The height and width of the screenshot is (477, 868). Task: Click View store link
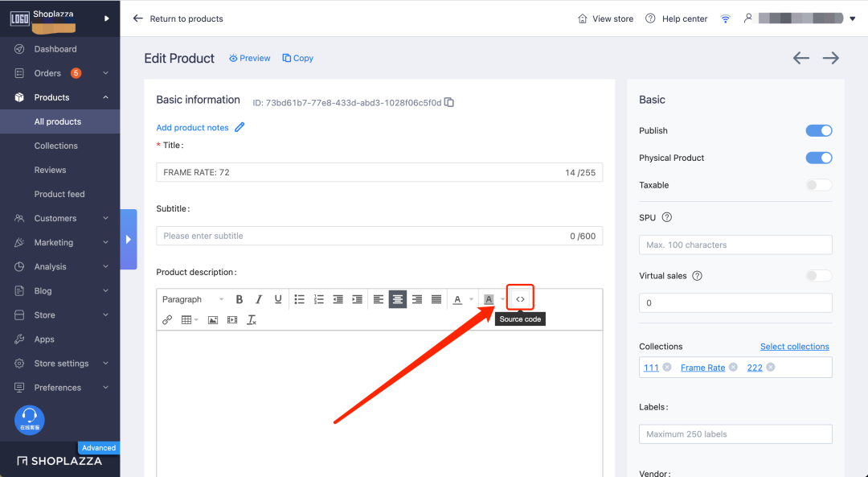coord(605,19)
